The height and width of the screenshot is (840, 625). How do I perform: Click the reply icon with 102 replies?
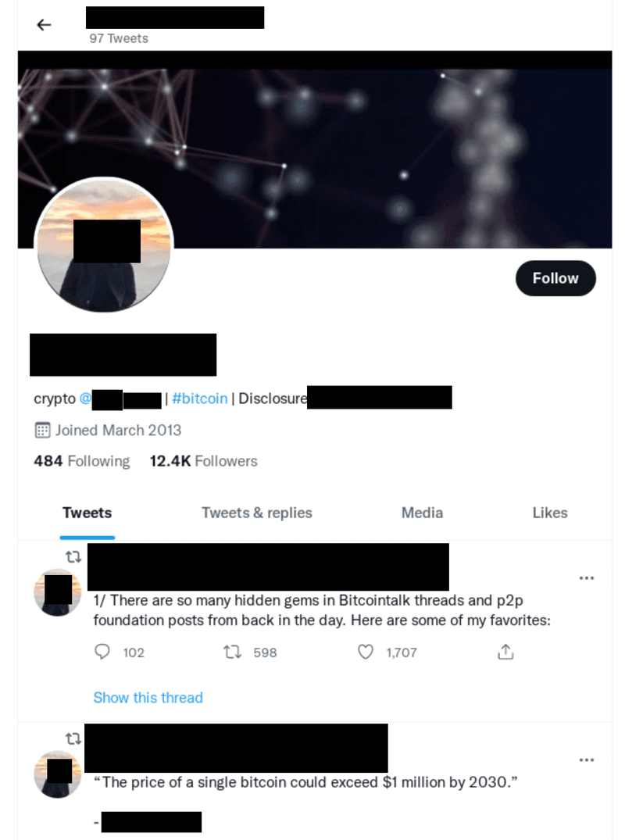coord(102,652)
